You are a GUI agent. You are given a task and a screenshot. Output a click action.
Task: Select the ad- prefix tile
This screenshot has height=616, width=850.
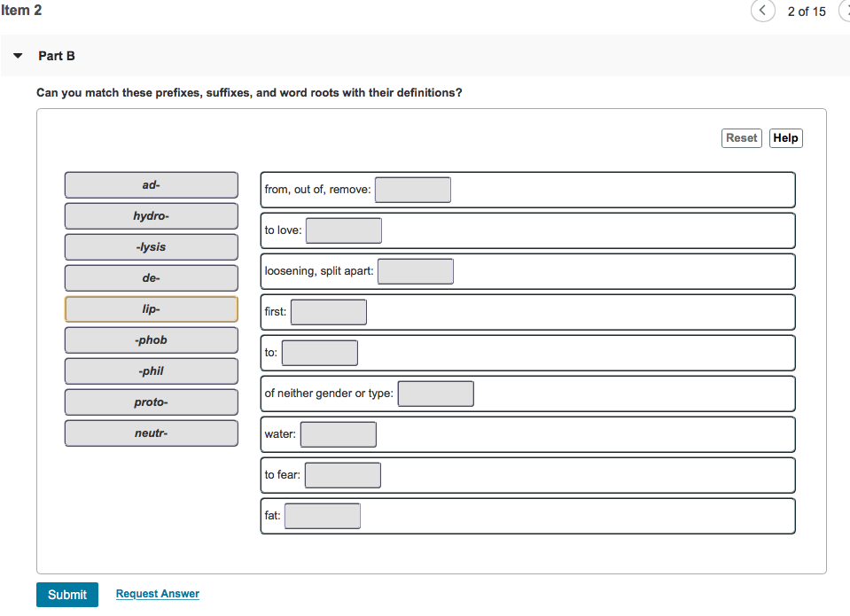[151, 184]
